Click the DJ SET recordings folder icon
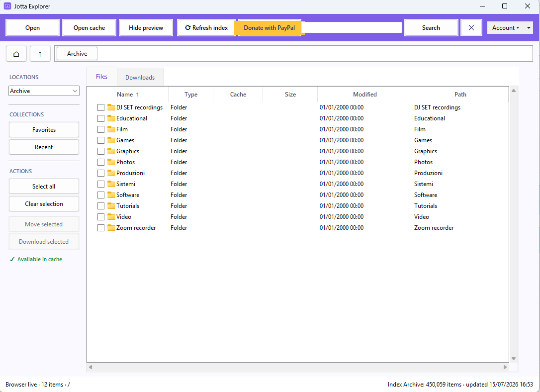The image size is (540, 392). pyautogui.click(x=111, y=107)
